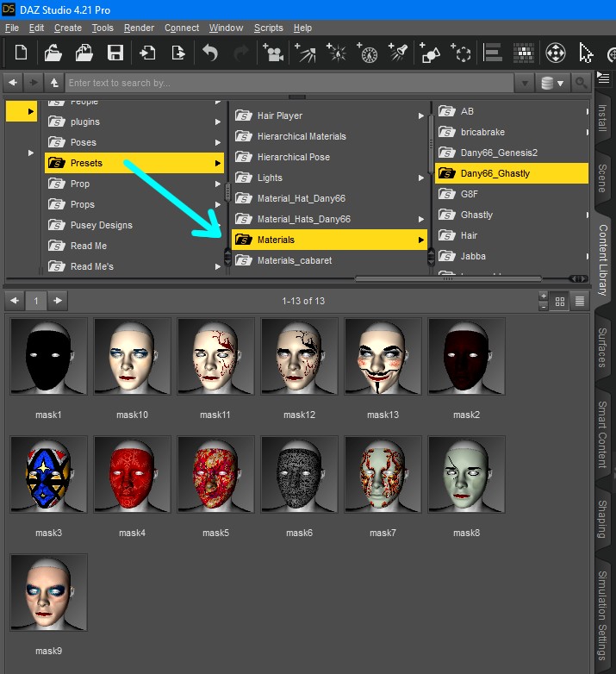The width and height of the screenshot is (616, 674).
Task: Select the Universal tool icon
Action: coord(556,53)
